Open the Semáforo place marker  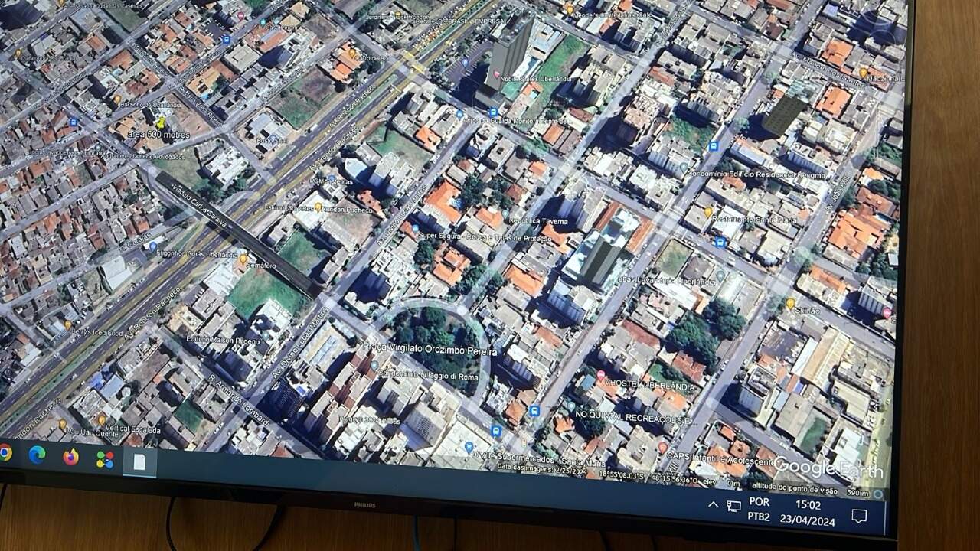pyautogui.click(x=243, y=259)
